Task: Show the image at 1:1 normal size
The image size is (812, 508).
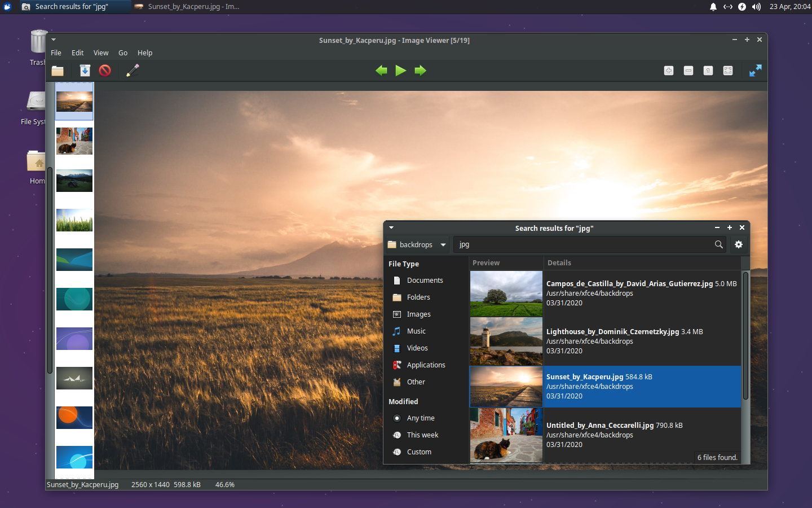Action: coord(708,71)
